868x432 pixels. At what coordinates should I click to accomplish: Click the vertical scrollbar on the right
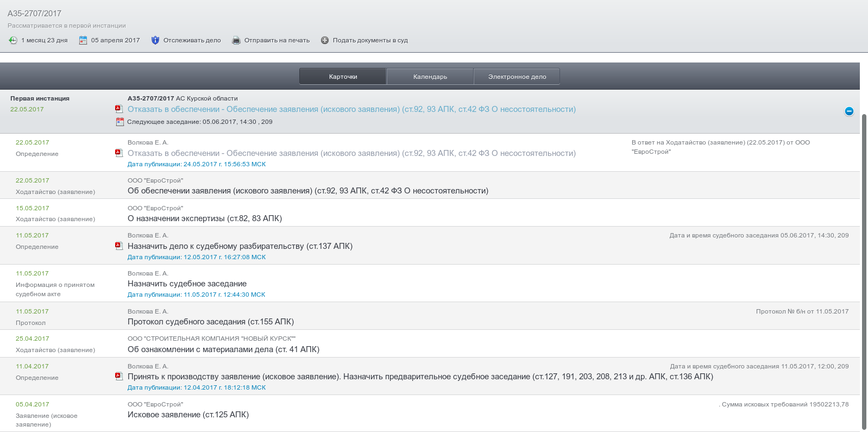click(864, 272)
